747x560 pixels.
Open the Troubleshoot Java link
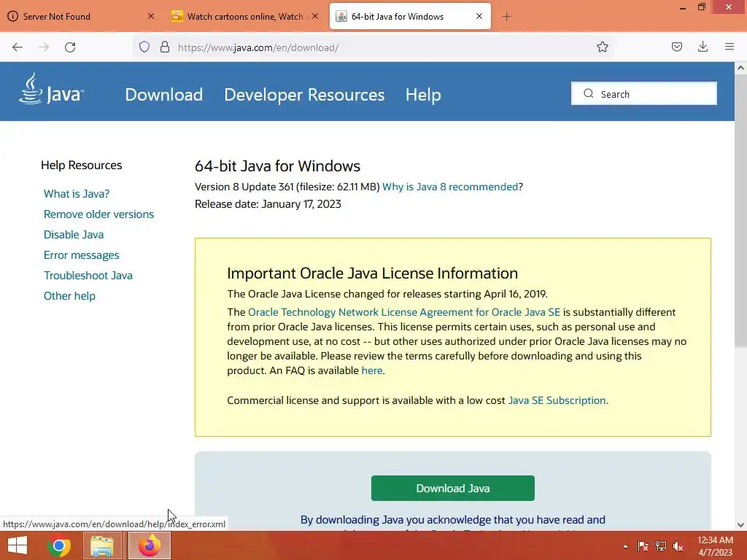(x=88, y=276)
